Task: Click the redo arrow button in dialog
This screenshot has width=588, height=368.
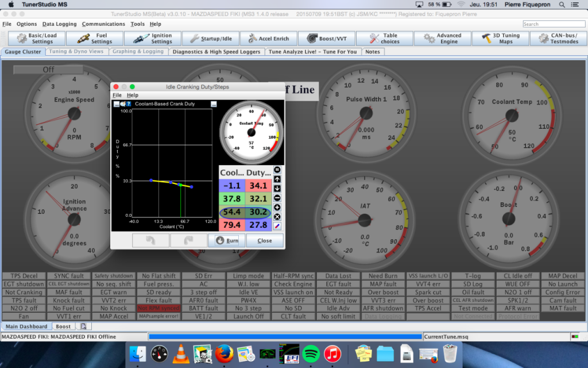Action: 188,240
